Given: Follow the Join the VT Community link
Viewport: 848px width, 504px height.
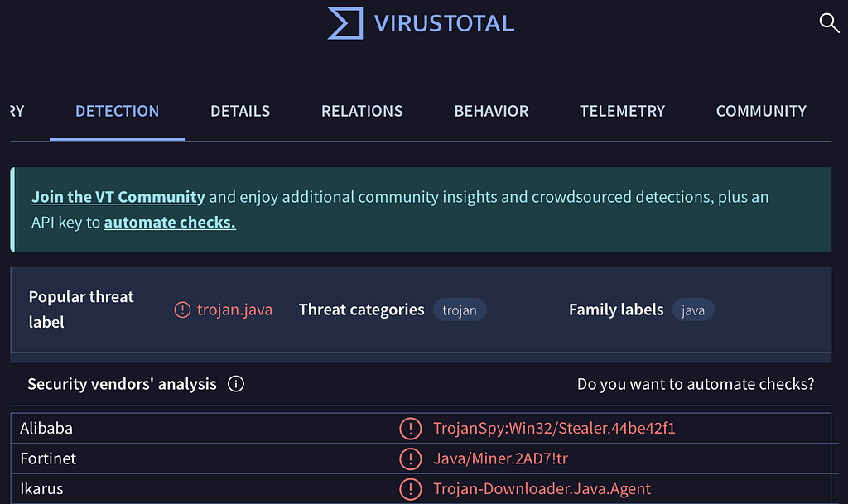Looking at the screenshot, I should coord(118,197).
